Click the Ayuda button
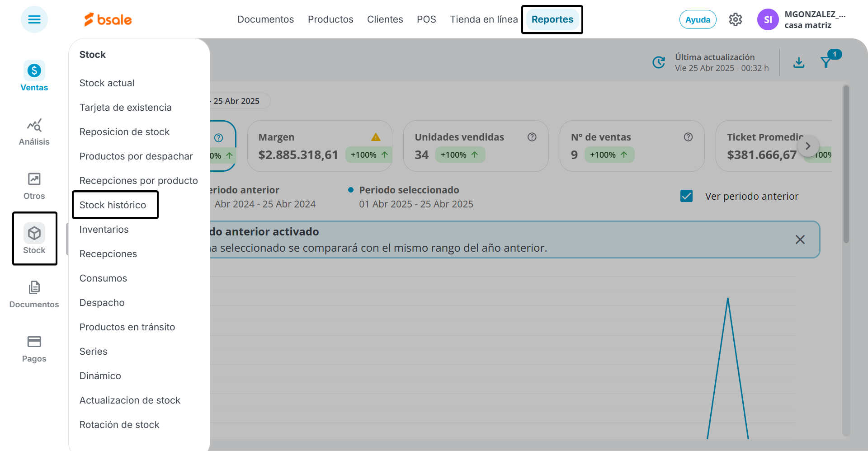Viewport: 868px width, 451px height. click(698, 19)
